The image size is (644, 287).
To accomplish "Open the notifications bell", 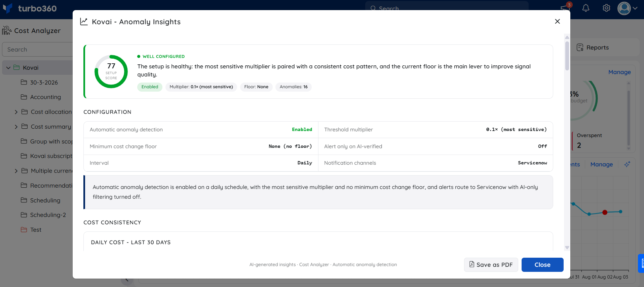I will (x=586, y=8).
